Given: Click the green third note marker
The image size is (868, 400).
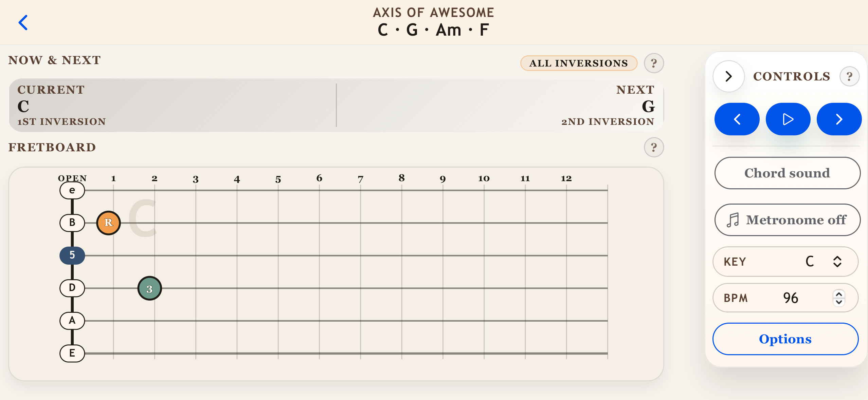Looking at the screenshot, I should coord(149,289).
